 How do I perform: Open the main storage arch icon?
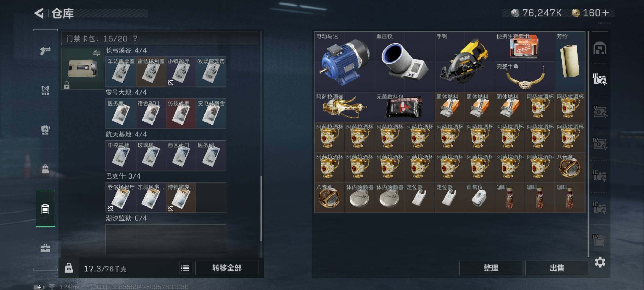(600, 48)
